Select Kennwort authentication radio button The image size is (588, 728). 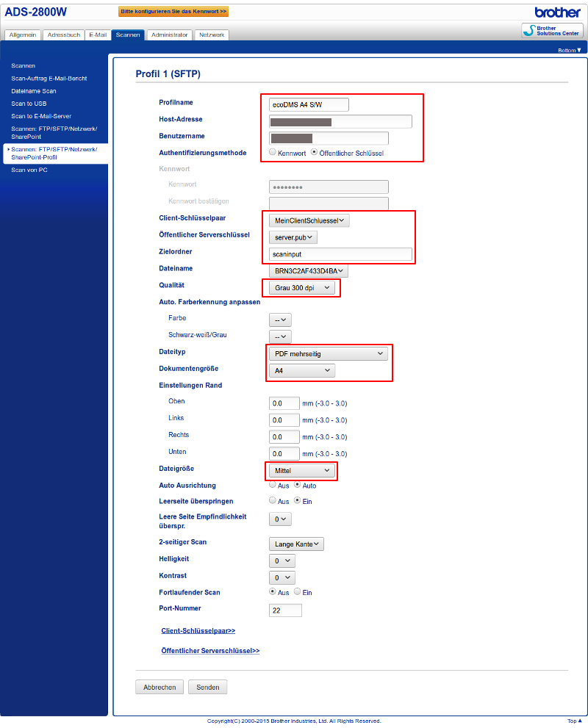[273, 152]
